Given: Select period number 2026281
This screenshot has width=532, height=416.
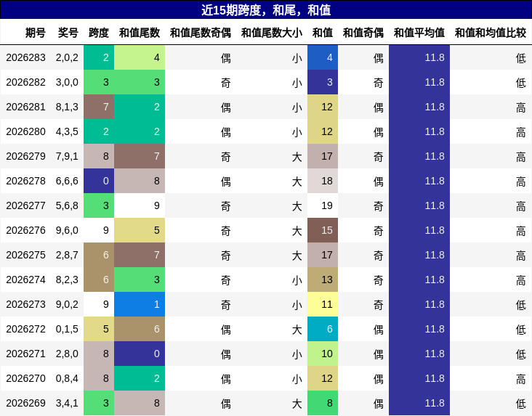Looking at the screenshot, I should [x=25, y=107].
